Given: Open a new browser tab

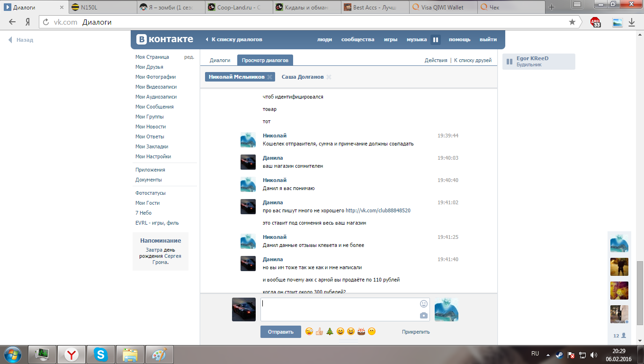Looking at the screenshot, I should [551, 7].
